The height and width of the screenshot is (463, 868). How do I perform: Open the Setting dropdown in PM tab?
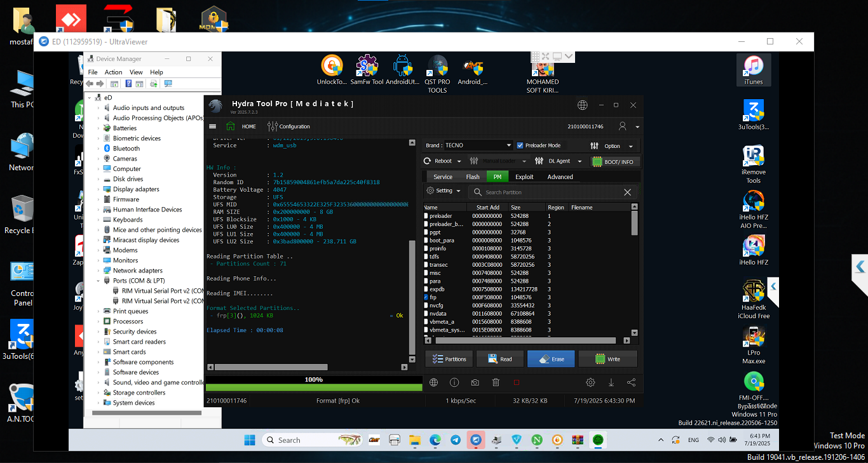[444, 191]
